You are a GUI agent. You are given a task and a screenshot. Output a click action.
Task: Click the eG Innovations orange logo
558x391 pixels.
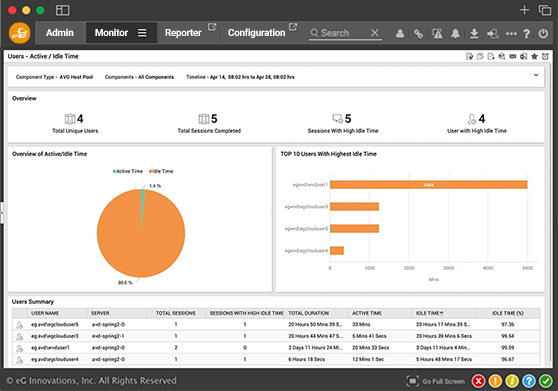pos(19,33)
